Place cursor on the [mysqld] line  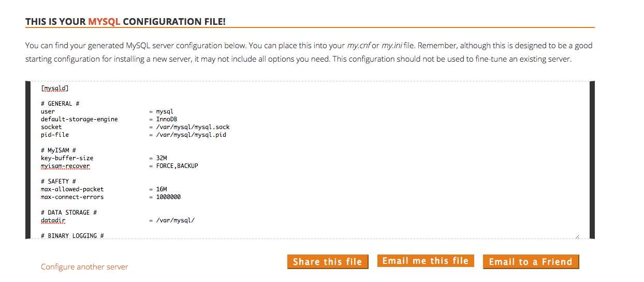point(55,88)
